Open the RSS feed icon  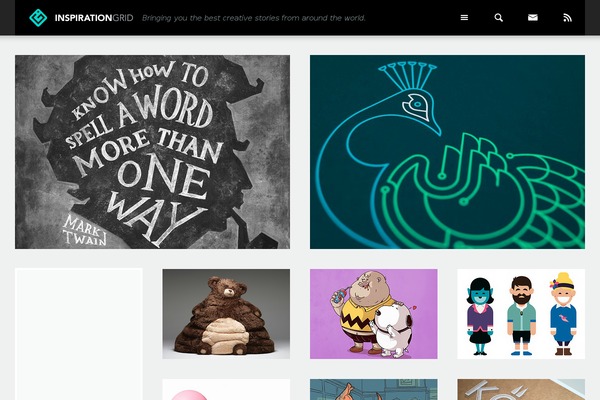point(567,18)
